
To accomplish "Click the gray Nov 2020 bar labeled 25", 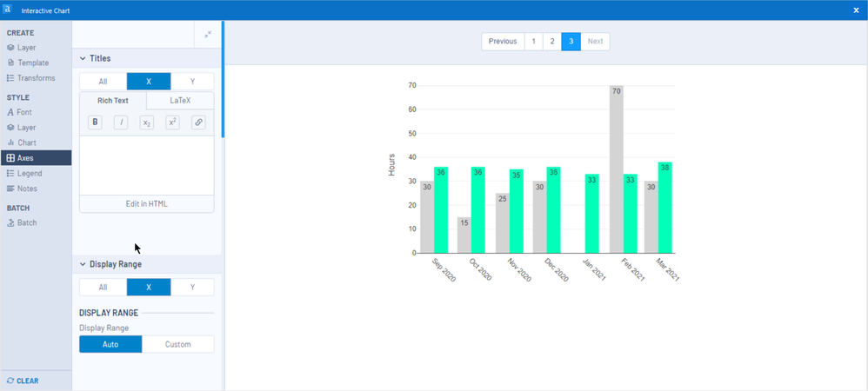I will coord(502,223).
